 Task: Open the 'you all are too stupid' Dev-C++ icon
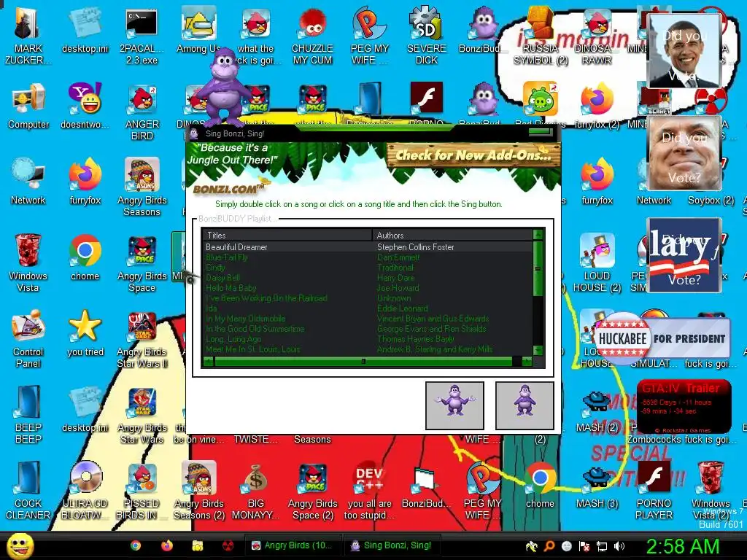369,491
